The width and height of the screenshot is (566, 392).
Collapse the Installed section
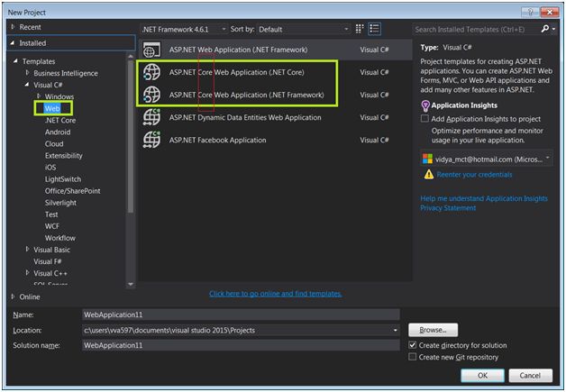click(x=13, y=42)
